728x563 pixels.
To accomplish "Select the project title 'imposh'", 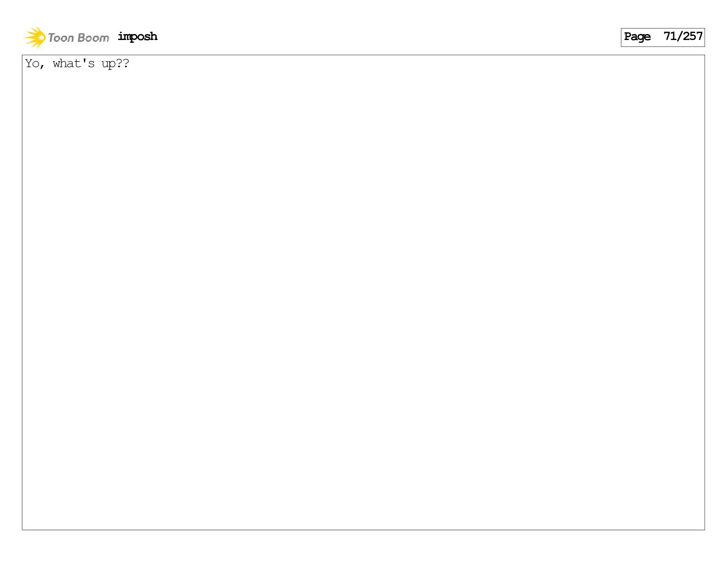I will (x=137, y=36).
